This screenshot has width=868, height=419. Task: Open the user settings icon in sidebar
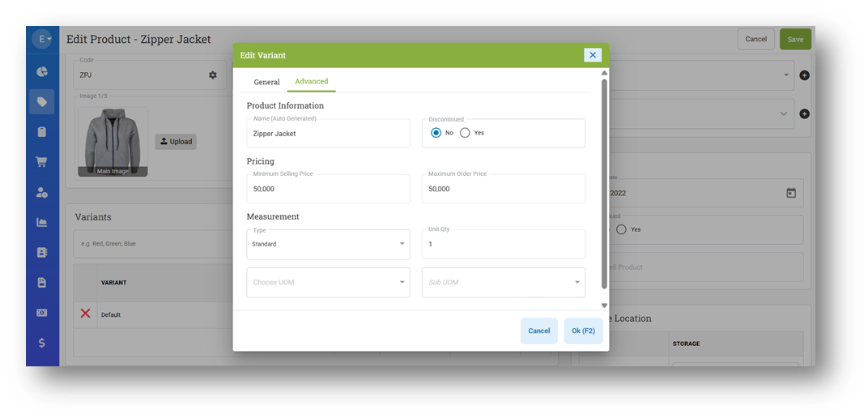click(x=41, y=192)
